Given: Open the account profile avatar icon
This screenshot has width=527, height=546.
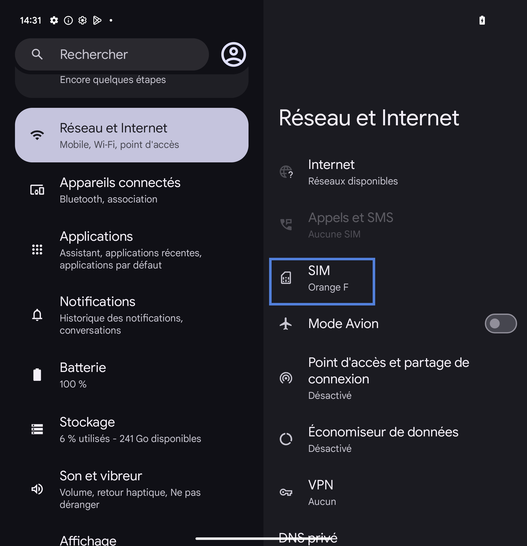Looking at the screenshot, I should point(233,54).
